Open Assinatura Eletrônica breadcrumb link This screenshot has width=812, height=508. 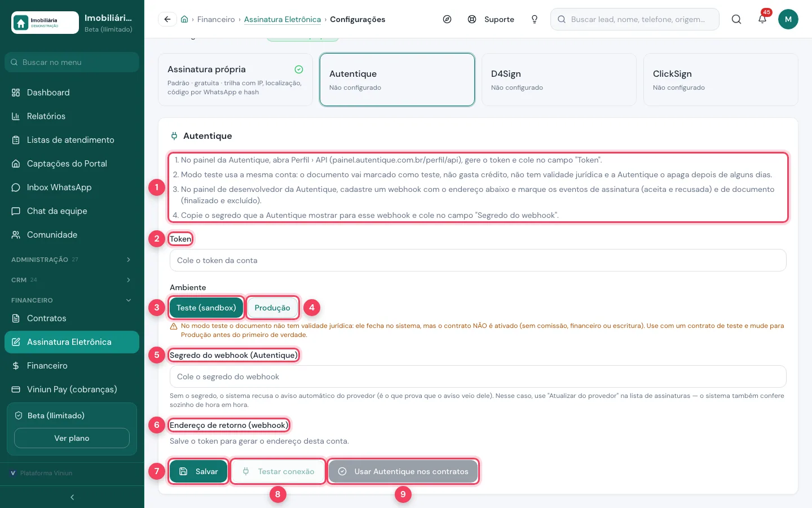click(283, 19)
